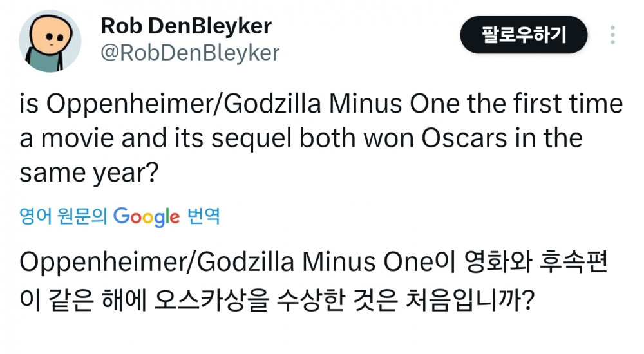The image size is (644, 354).
Task: Open the @RobDenBleyker handle link
Action: [x=190, y=53]
